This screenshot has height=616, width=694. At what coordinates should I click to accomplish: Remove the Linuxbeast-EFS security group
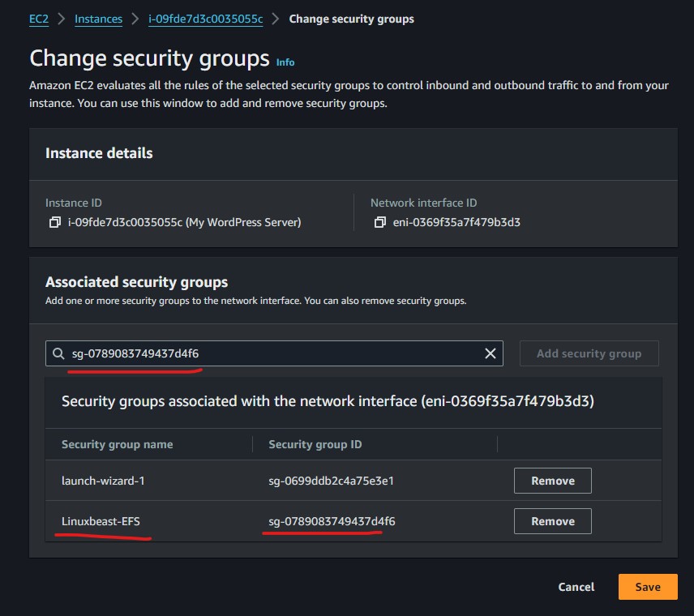pyautogui.click(x=552, y=521)
